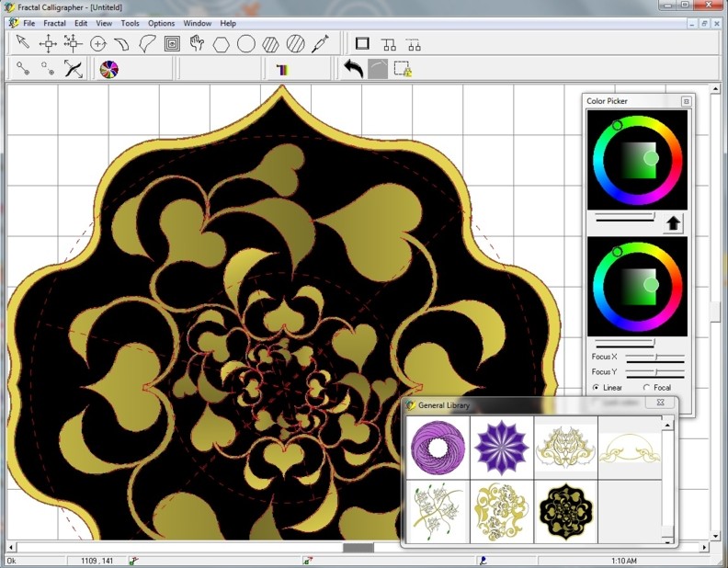Click the solid hierarchy tree icon
This screenshot has height=568, width=728.
coord(389,44)
